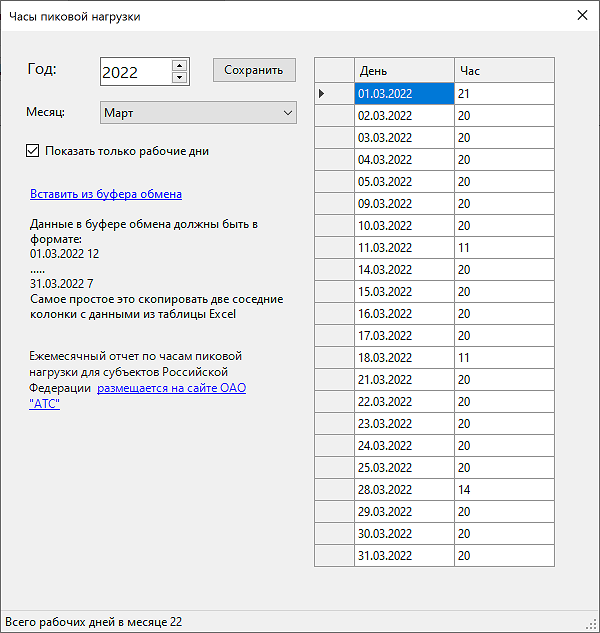The image size is (600, 633).
Task: Select the date cell 02.03.2022
Action: click(405, 116)
